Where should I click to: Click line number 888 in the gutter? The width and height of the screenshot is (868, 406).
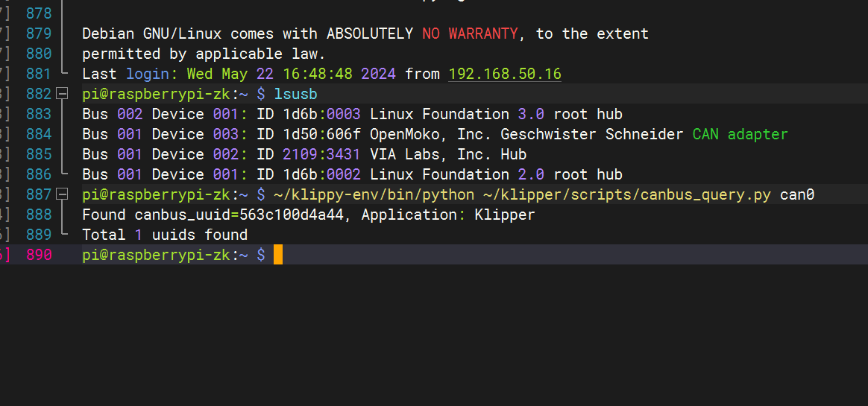click(x=39, y=215)
